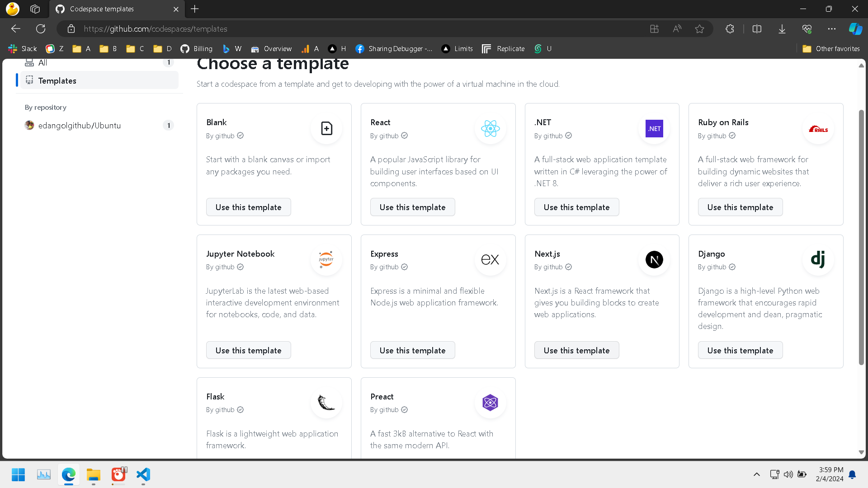This screenshot has width=868, height=488.
Task: Click the React logo icon
Action: pos(490,129)
